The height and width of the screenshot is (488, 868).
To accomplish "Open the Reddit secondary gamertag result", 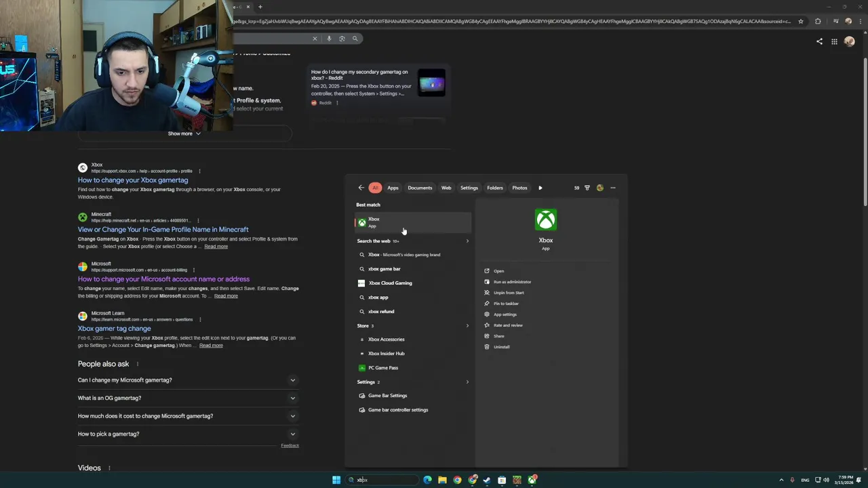I will click(x=359, y=75).
